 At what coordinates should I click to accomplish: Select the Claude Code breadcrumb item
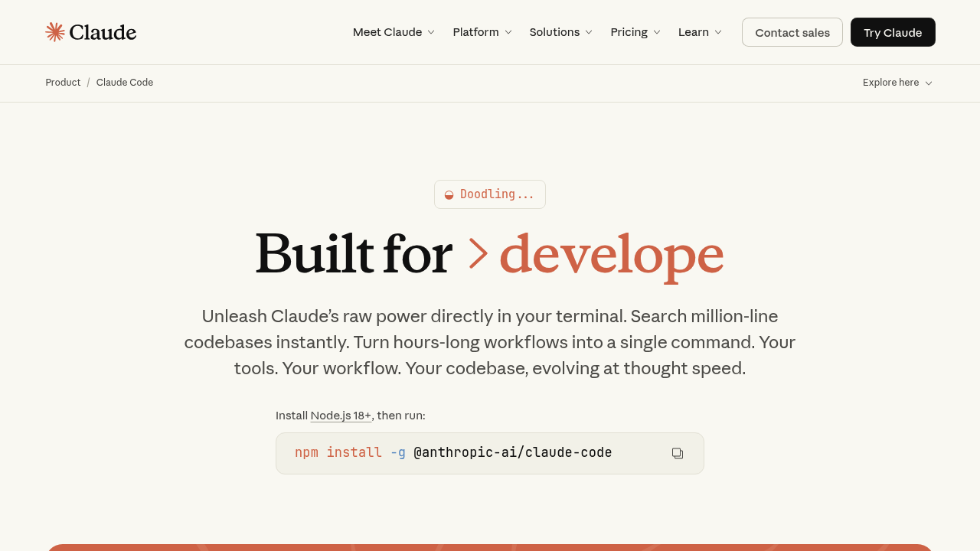click(x=125, y=83)
